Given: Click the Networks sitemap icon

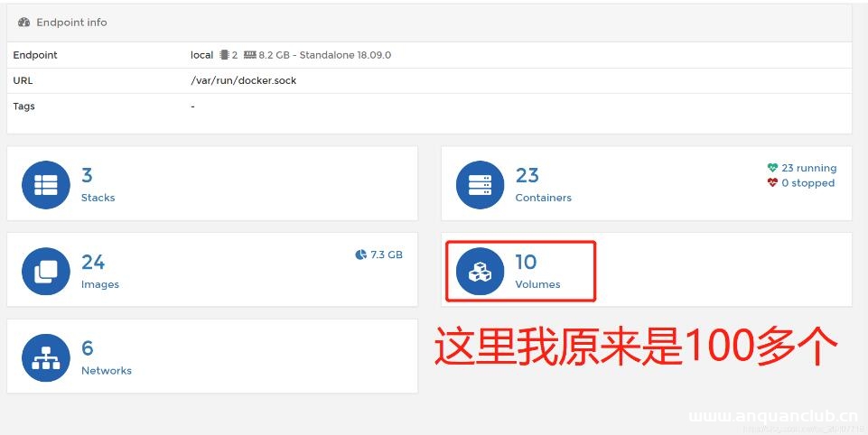Looking at the screenshot, I should [x=46, y=357].
